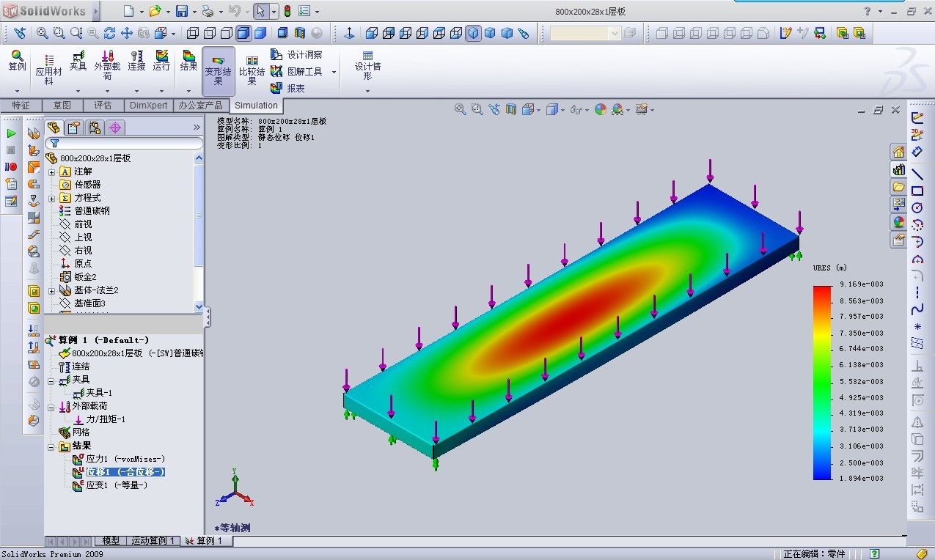Open the ConfigurationManager tab icon

95,128
